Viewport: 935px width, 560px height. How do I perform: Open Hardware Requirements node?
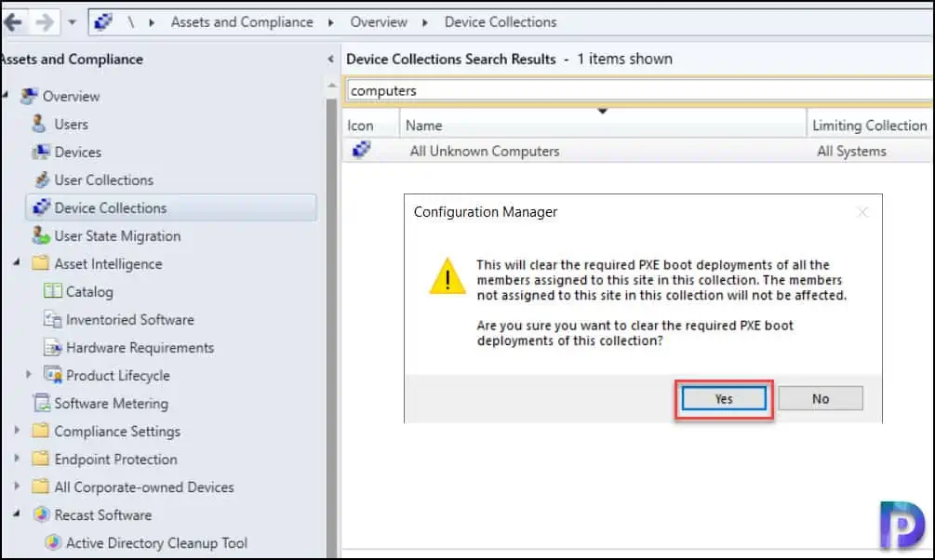[140, 348]
